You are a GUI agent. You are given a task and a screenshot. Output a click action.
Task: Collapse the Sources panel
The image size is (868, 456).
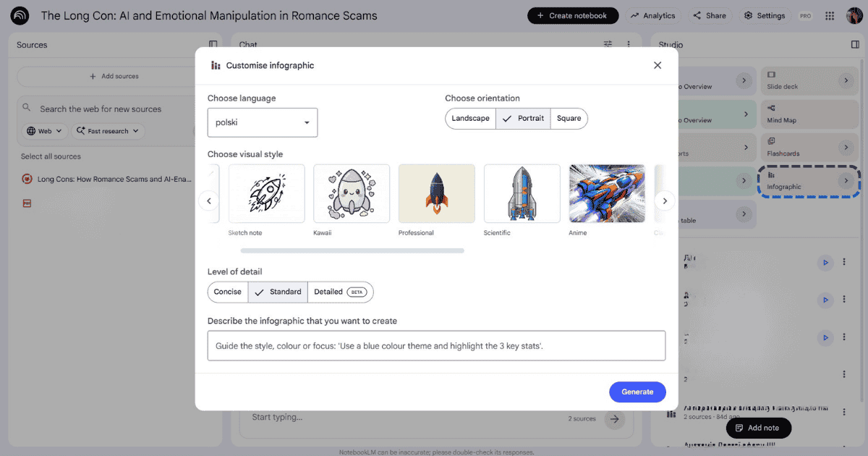click(213, 44)
